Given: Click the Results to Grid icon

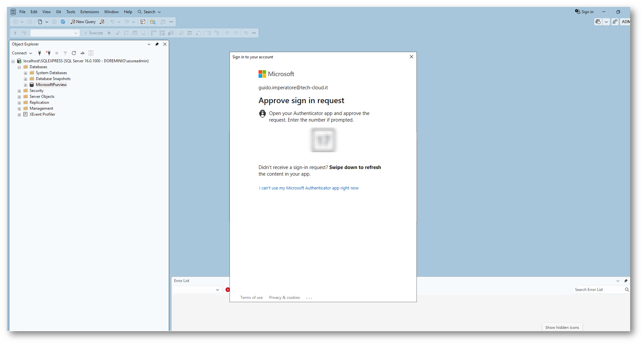Looking at the screenshot, I should (190, 33).
